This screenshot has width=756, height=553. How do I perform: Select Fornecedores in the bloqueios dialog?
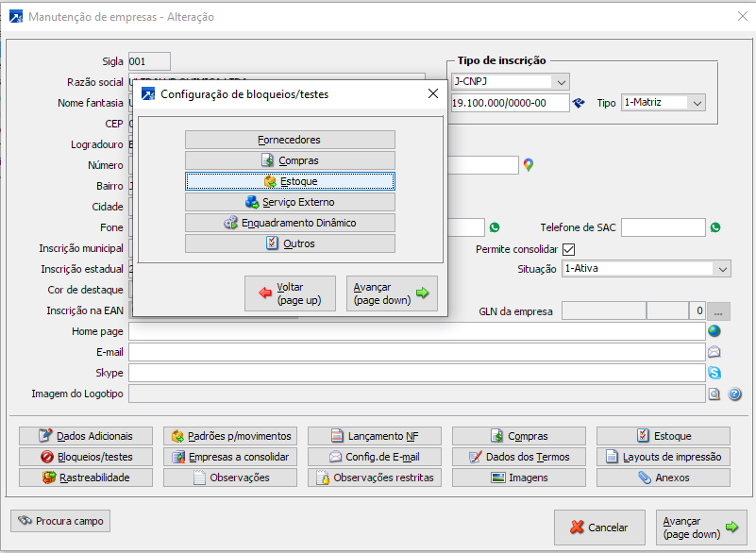(290, 140)
